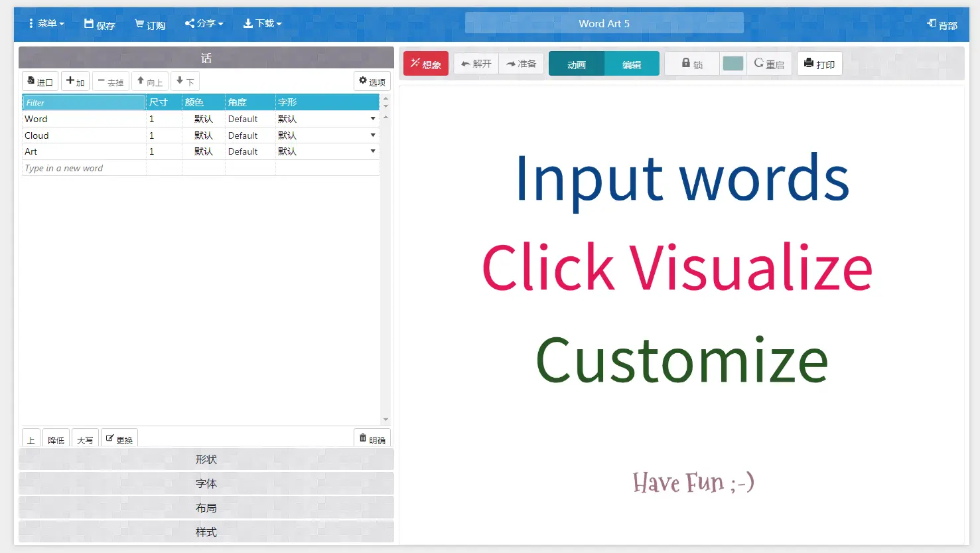980x553 pixels.
Task: Click the red 想象 visualize button
Action: [x=426, y=64]
